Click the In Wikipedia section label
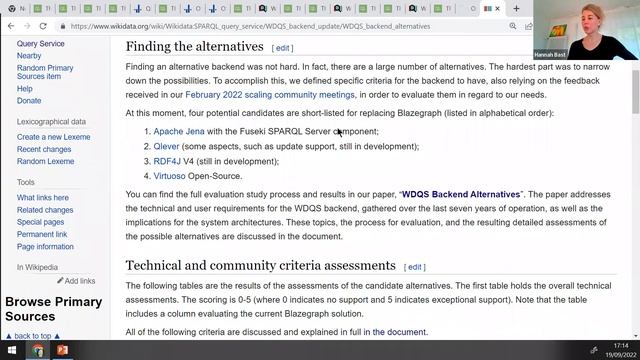The height and width of the screenshot is (360, 640). click(37, 267)
